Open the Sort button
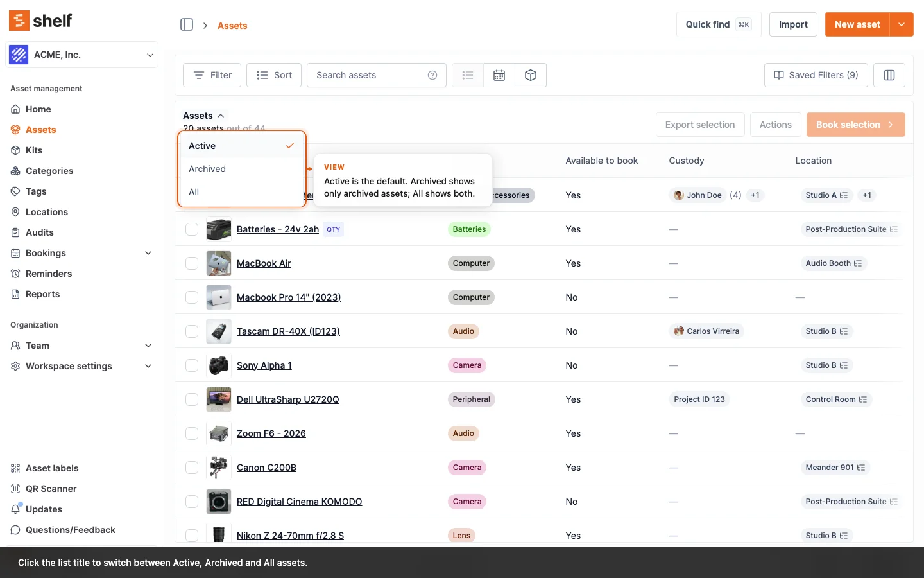 274,75
